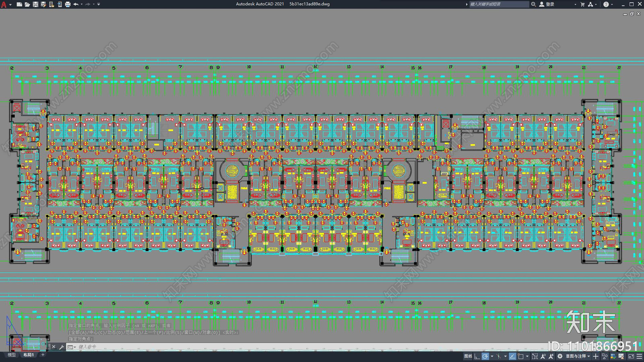
Task: Expand the Undo history dropdown arrow
Action: [x=82, y=4]
